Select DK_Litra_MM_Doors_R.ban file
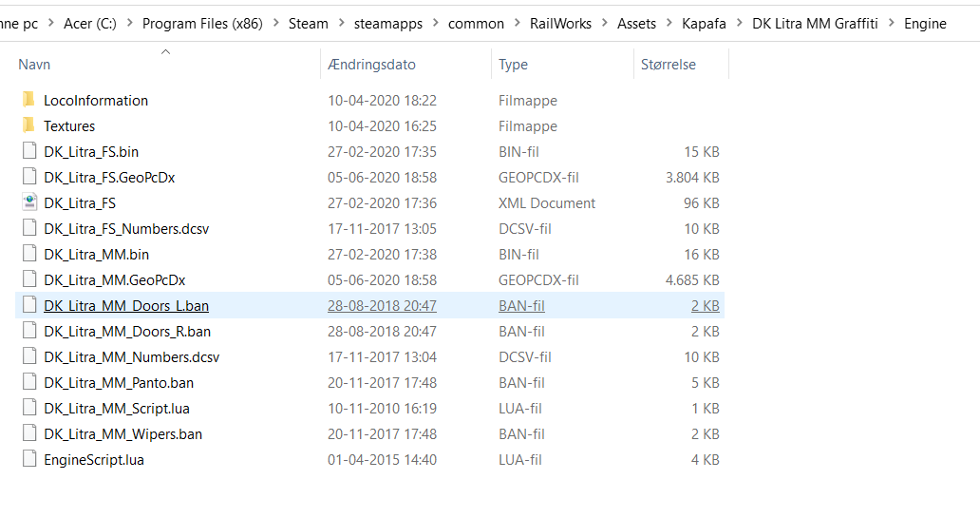 tap(127, 331)
